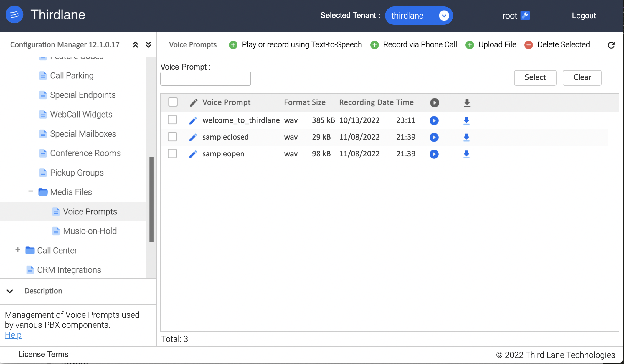
Task: Collapse the Media Files folder
Action: (31, 191)
